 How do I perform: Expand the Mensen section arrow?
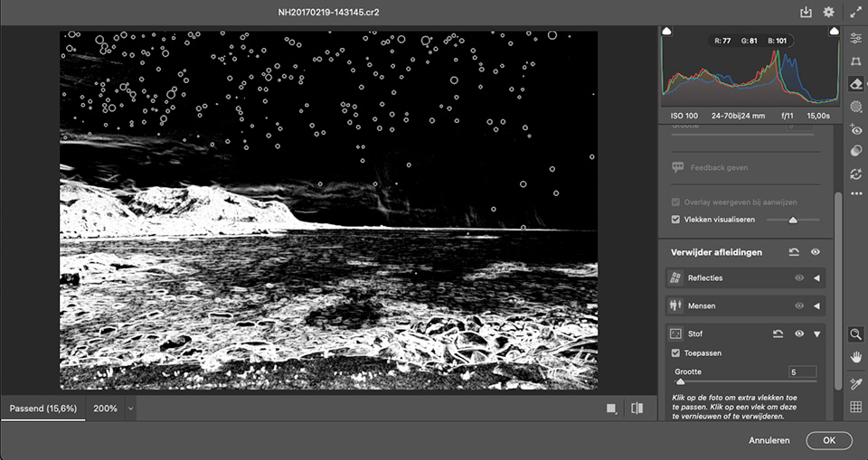[816, 306]
